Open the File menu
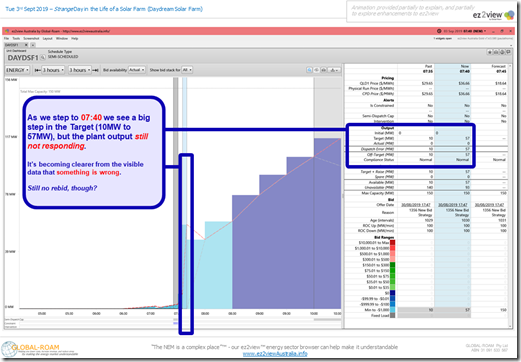The width and height of the screenshot is (521, 362). click(x=6, y=39)
